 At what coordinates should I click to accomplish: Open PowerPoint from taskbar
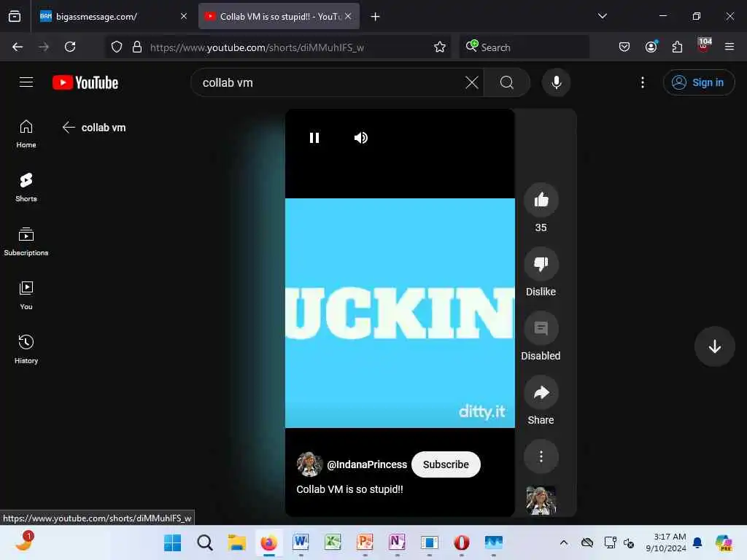(365, 542)
